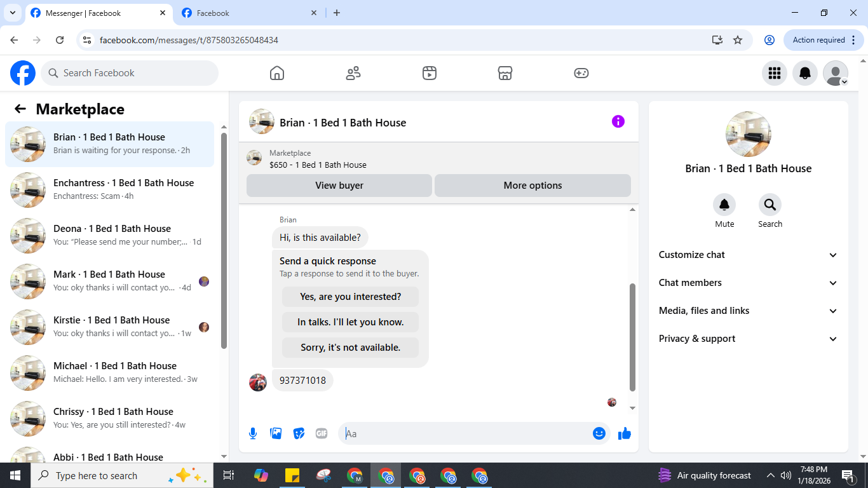Send a voice clip microphone icon
Viewport: 868px width, 488px height.
click(x=253, y=433)
